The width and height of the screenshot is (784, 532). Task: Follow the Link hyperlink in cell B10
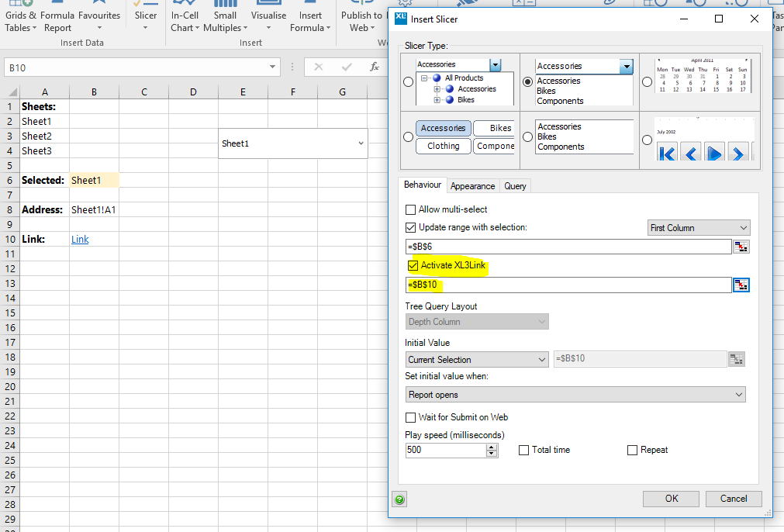pyautogui.click(x=80, y=240)
